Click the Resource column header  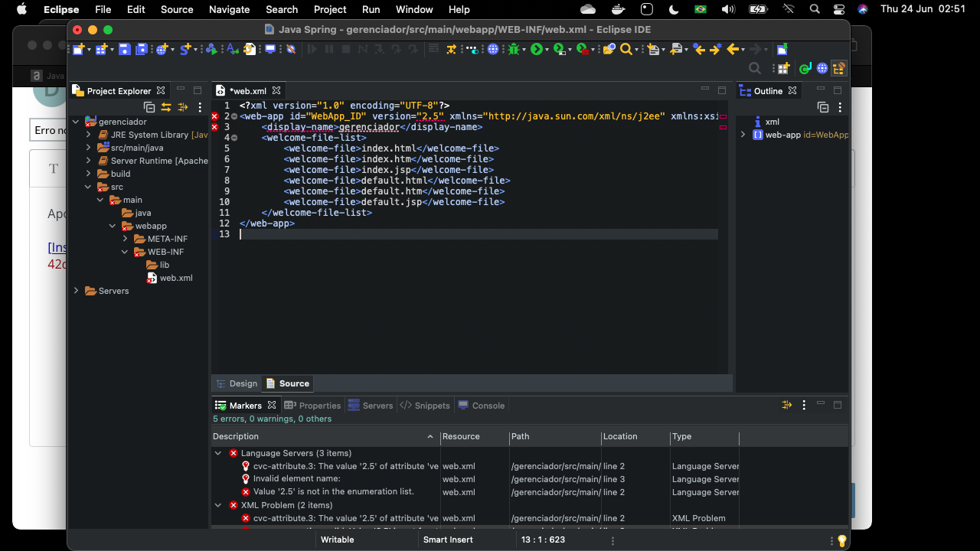click(475, 436)
